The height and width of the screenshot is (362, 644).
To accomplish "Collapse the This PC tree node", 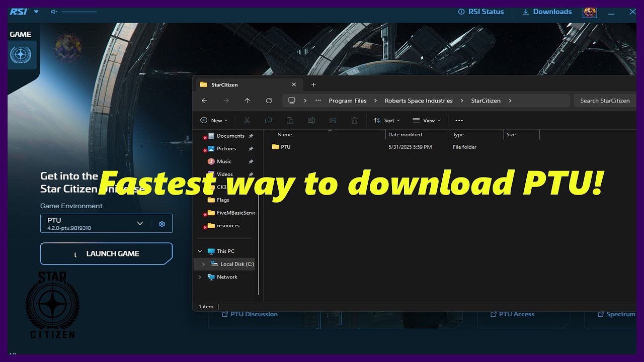I will pos(200,251).
